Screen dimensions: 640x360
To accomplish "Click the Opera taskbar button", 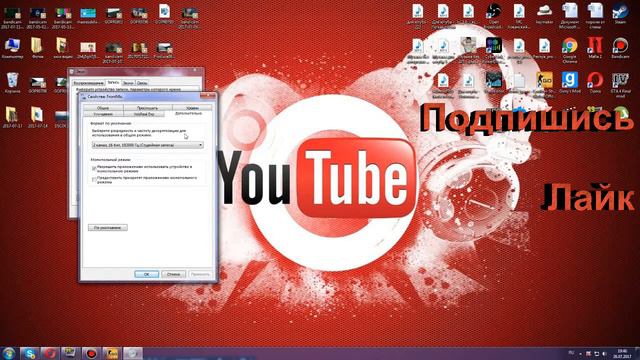I will (x=50, y=353).
